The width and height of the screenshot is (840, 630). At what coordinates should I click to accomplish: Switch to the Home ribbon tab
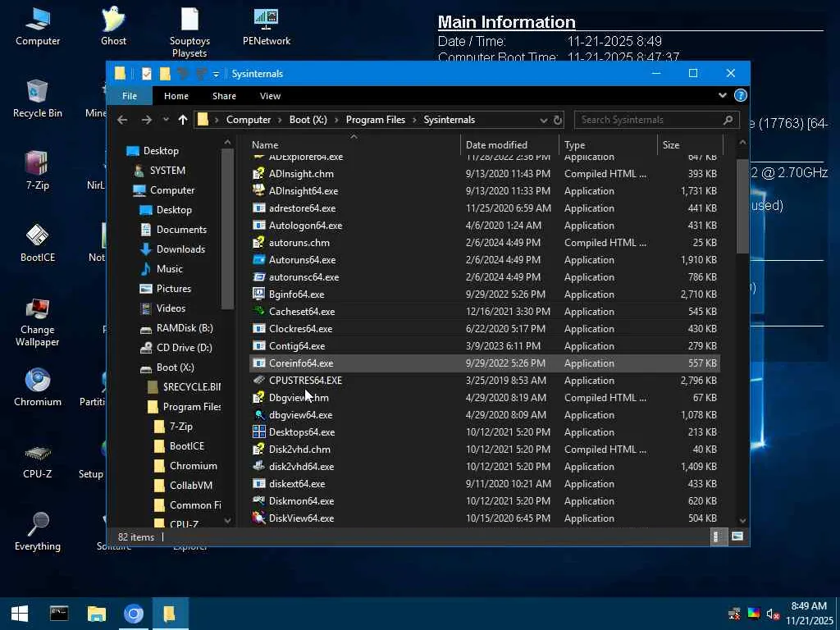[176, 96]
